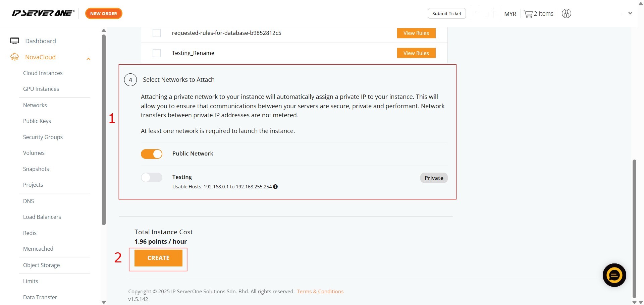
Task: Collapse the NovaCloud menu chevron
Action: (x=89, y=59)
